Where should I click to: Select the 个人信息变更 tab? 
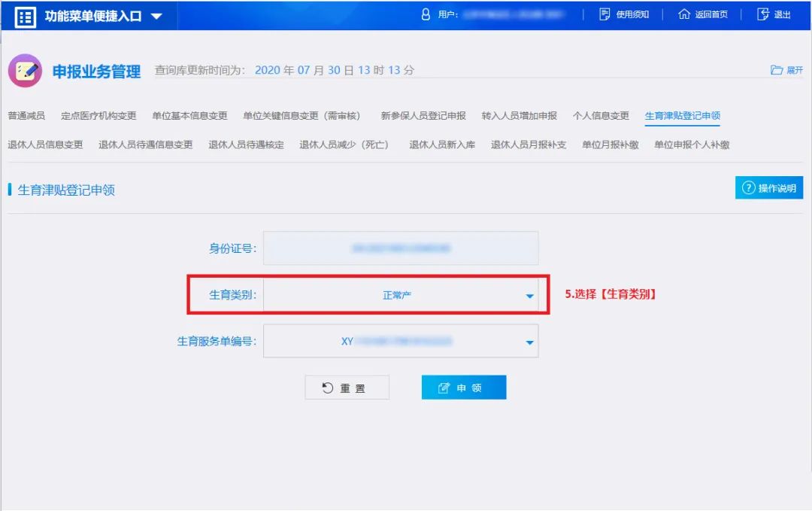click(x=601, y=116)
